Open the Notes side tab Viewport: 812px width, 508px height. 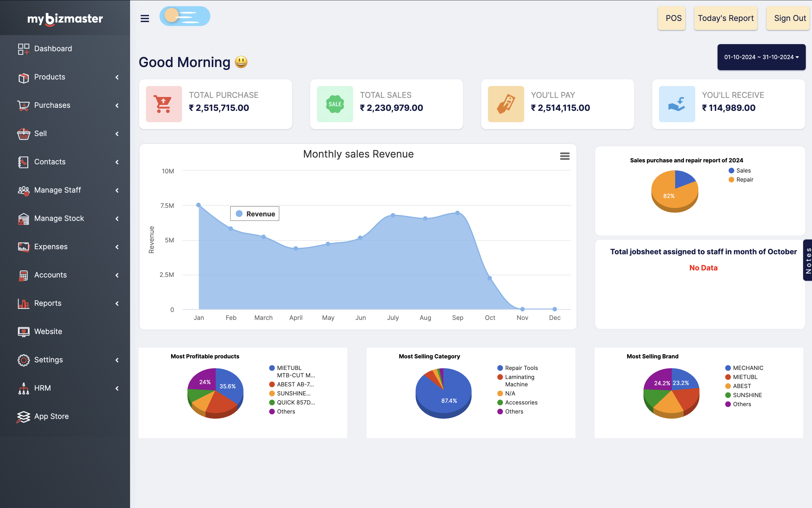pos(808,261)
